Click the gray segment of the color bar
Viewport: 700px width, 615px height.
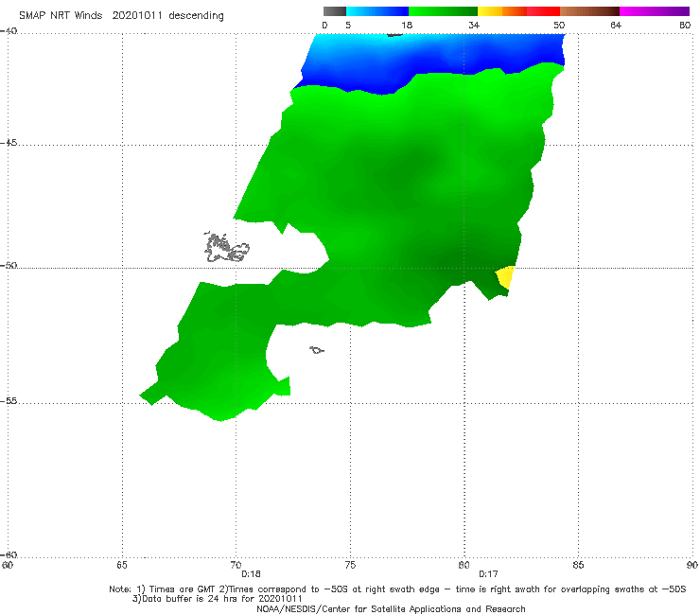click(334, 11)
